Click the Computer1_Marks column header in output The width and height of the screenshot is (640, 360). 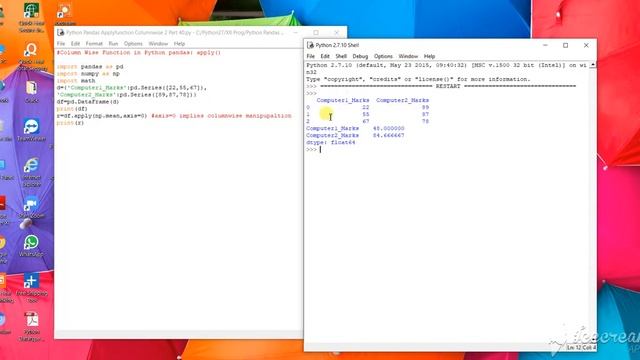coord(343,100)
